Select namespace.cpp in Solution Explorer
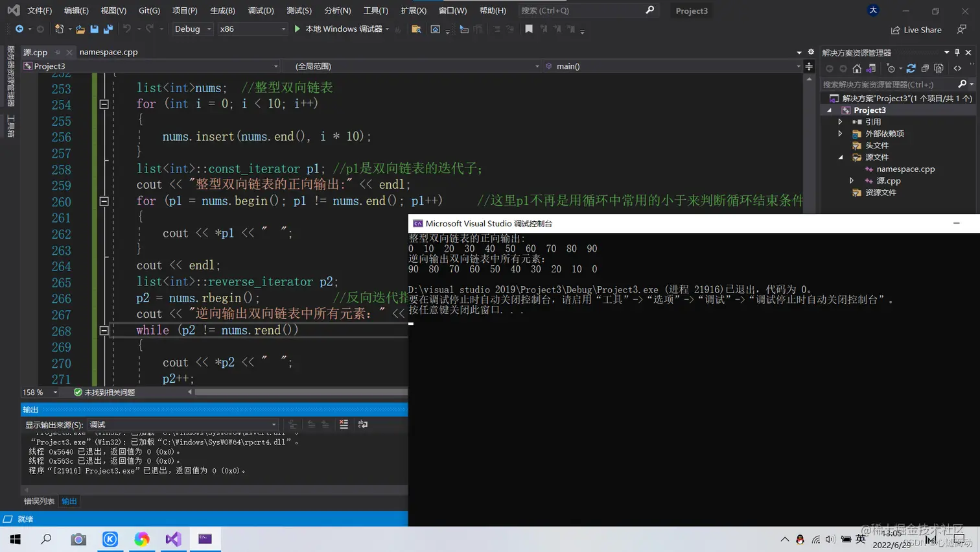This screenshot has height=552, width=980. (905, 169)
